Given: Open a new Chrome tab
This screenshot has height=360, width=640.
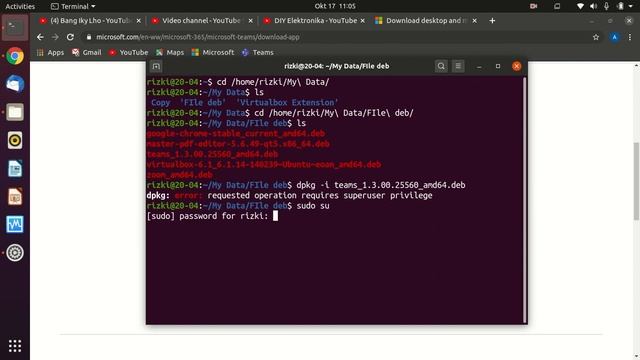Looking at the screenshot, I should coord(492,20).
